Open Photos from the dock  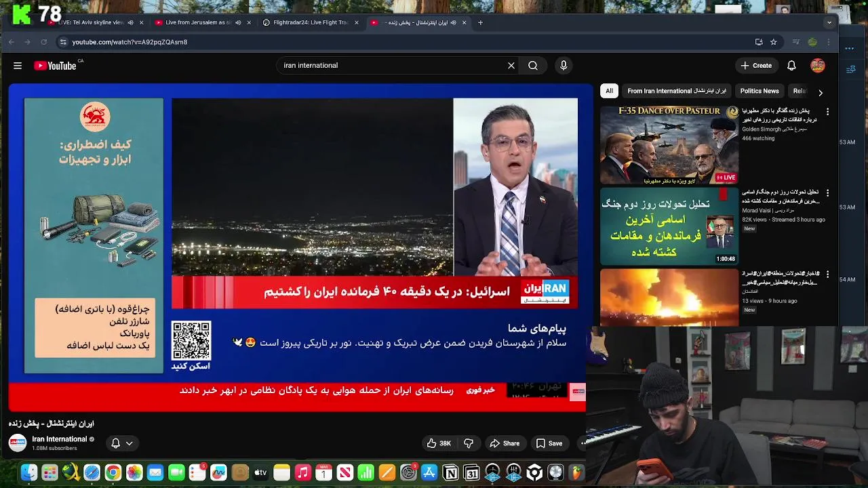(x=134, y=472)
